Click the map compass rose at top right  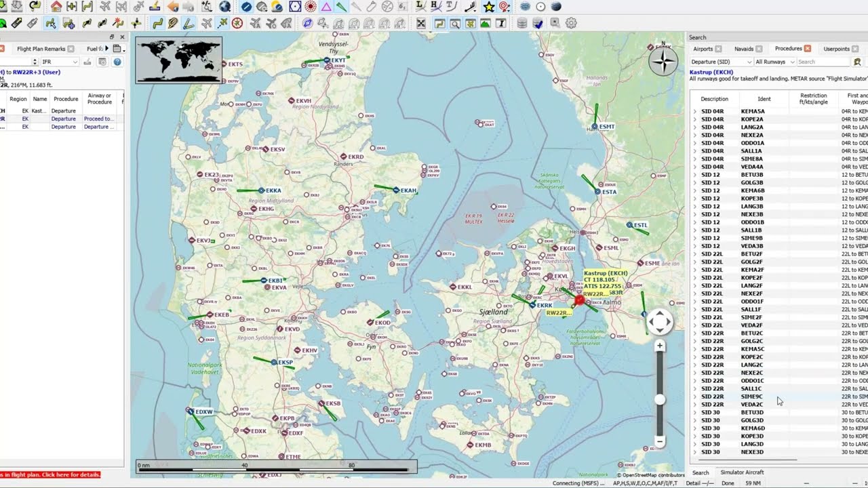(663, 62)
